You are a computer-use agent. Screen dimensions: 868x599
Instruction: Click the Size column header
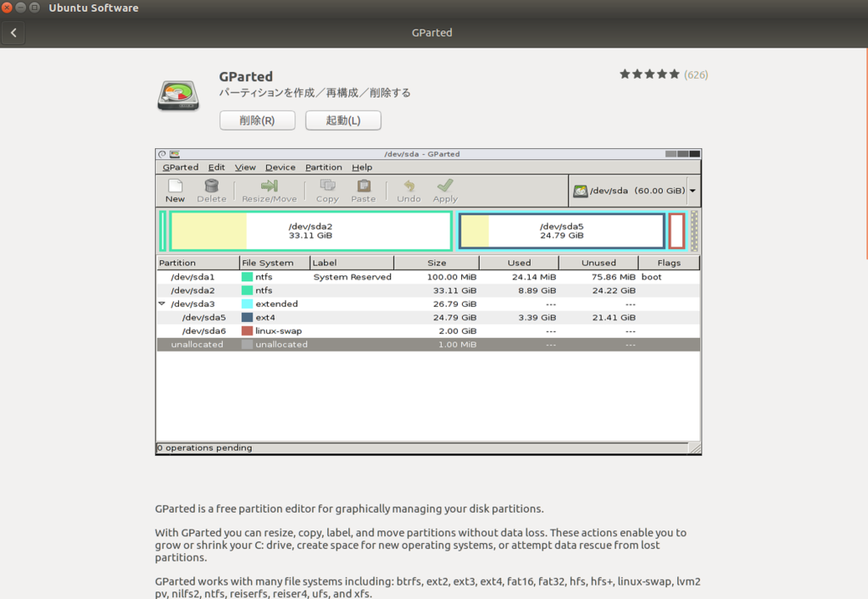(437, 263)
